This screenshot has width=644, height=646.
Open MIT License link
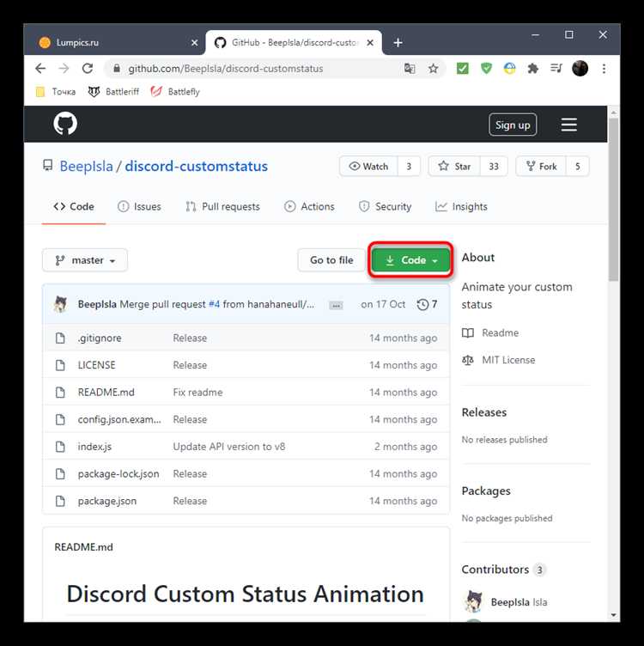tap(499, 360)
